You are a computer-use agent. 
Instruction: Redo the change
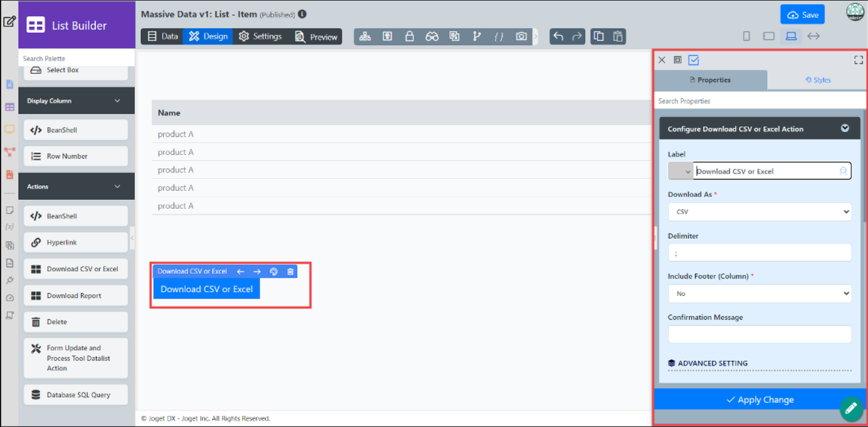point(576,36)
